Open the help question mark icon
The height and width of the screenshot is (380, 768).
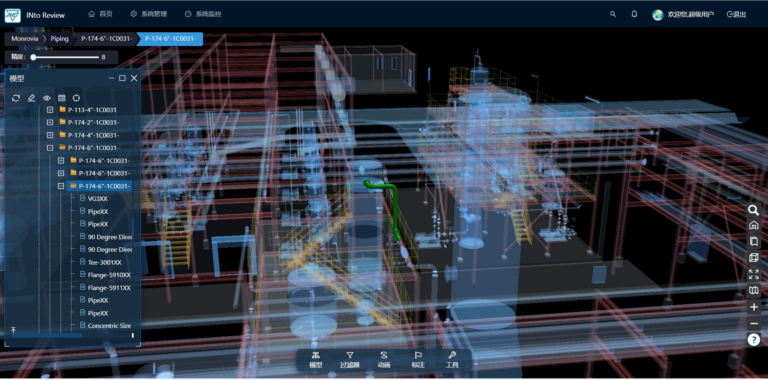(x=753, y=339)
